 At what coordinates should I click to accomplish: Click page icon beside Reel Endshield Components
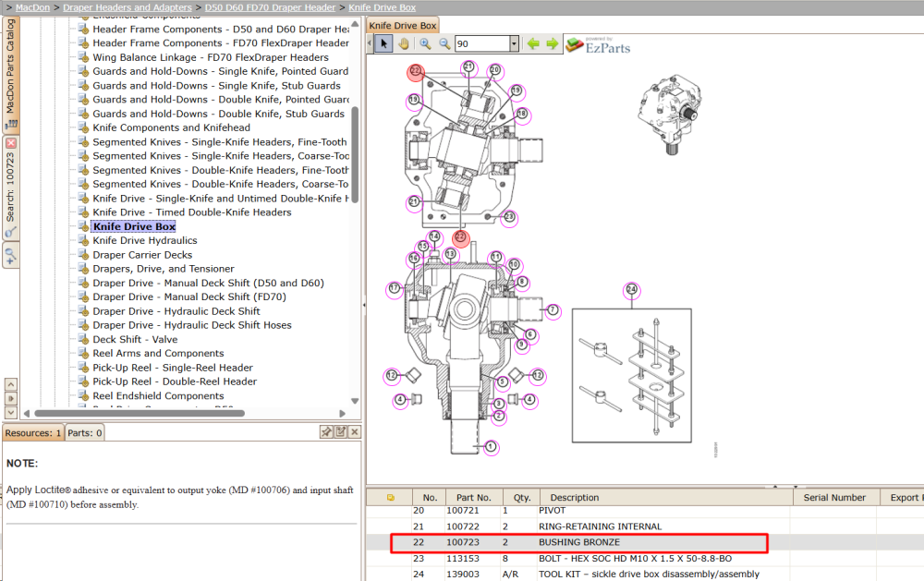pos(83,396)
